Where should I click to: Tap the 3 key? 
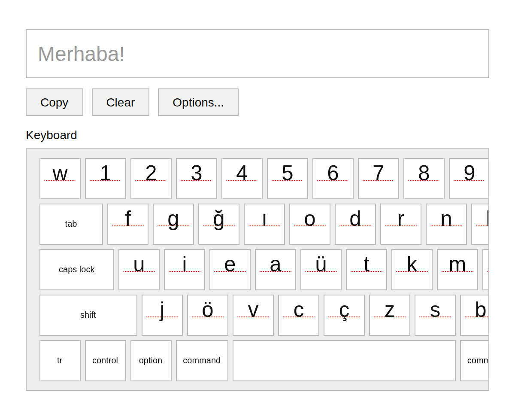pos(197,179)
